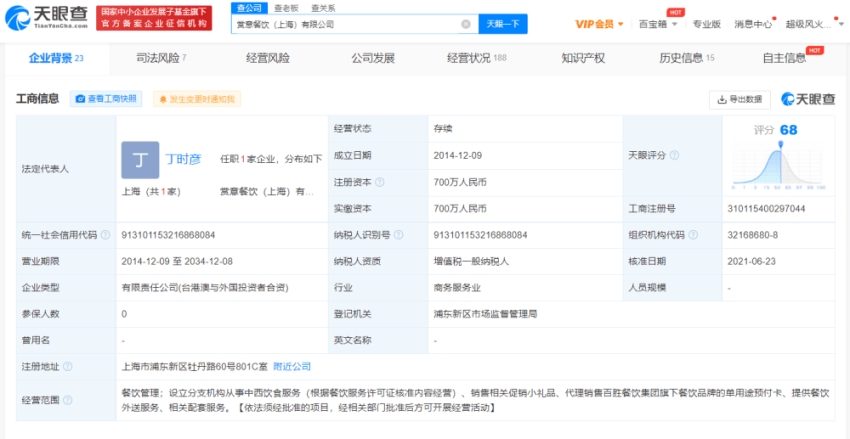Image resolution: width=850 pixels, height=439 pixels.
Task: Click the 导出数据 export button
Action: pos(739,99)
